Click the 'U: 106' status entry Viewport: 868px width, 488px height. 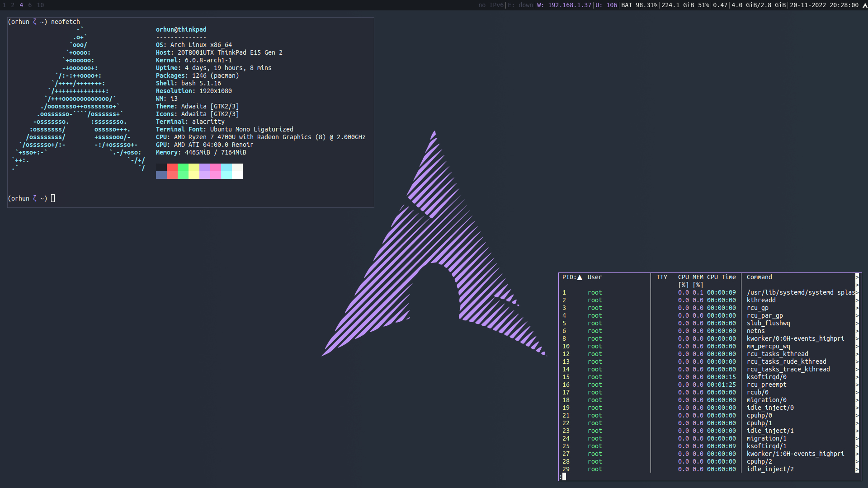(606, 5)
